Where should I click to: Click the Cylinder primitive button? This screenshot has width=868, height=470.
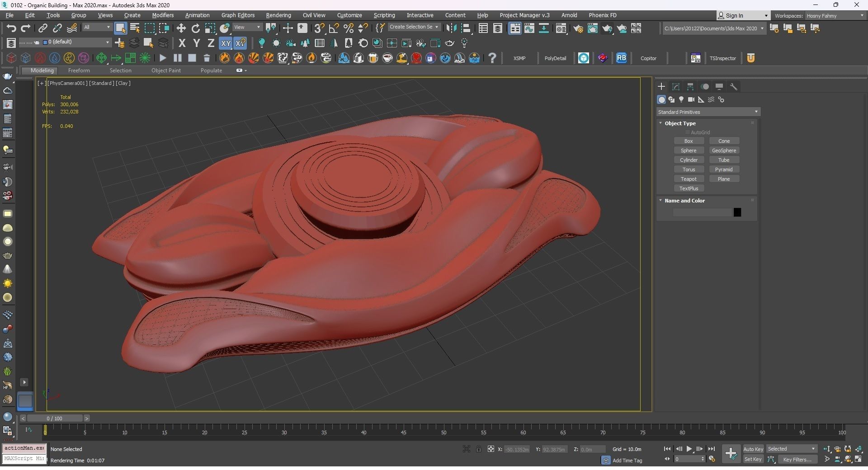click(x=689, y=160)
